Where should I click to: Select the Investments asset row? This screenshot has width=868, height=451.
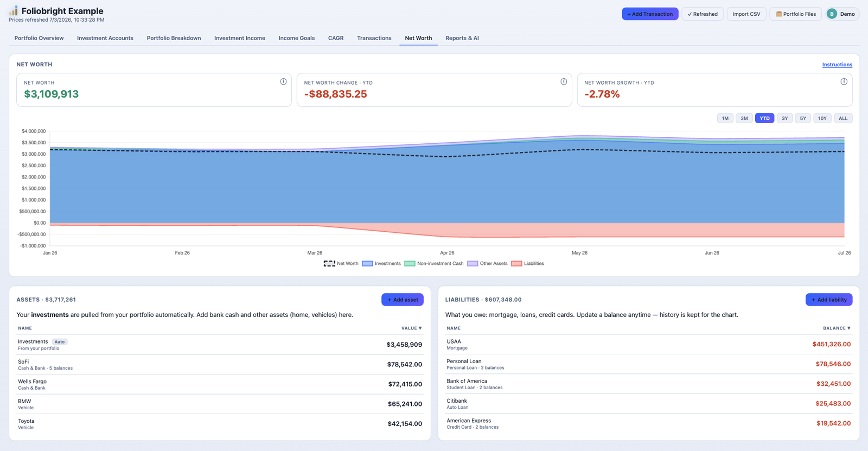220,345
